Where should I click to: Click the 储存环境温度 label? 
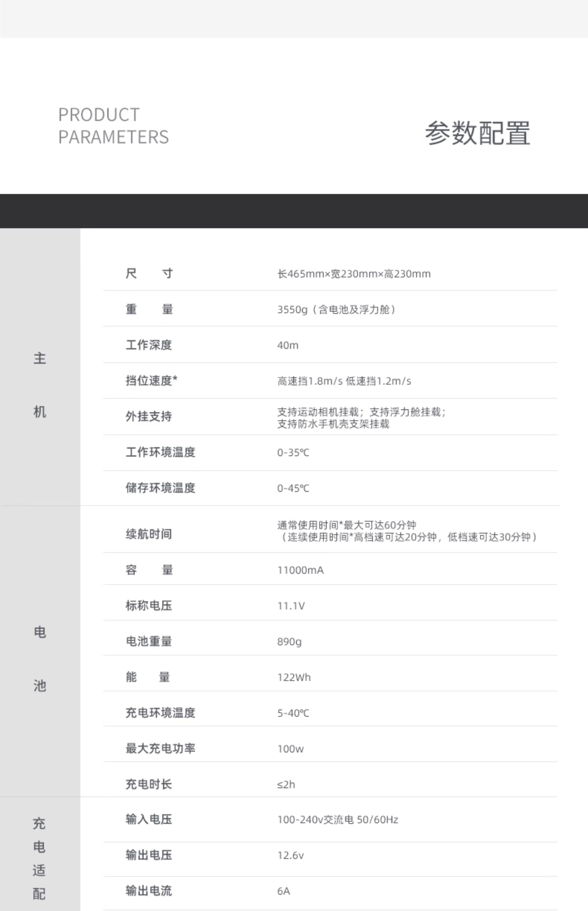pyautogui.click(x=160, y=488)
